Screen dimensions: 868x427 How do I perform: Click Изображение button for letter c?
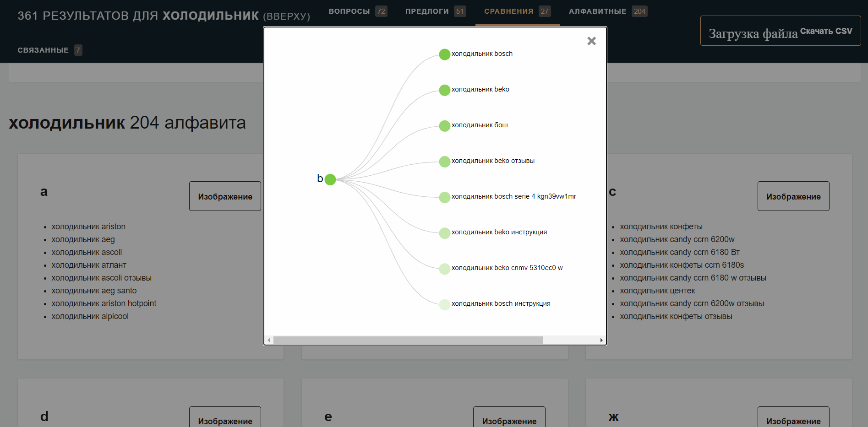[x=793, y=196]
